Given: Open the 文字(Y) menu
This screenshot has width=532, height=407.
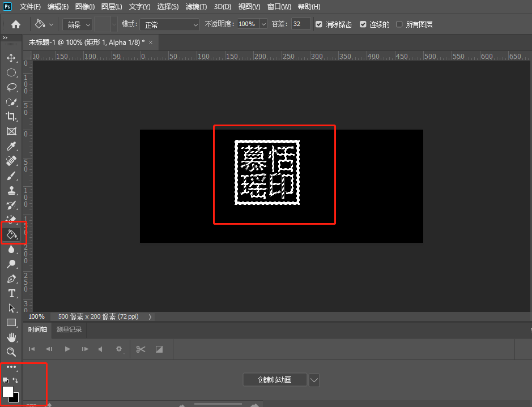Looking at the screenshot, I should 139,7.
